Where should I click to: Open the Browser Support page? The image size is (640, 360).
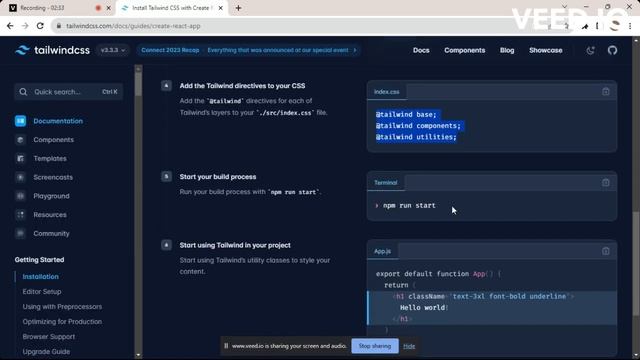(49, 337)
